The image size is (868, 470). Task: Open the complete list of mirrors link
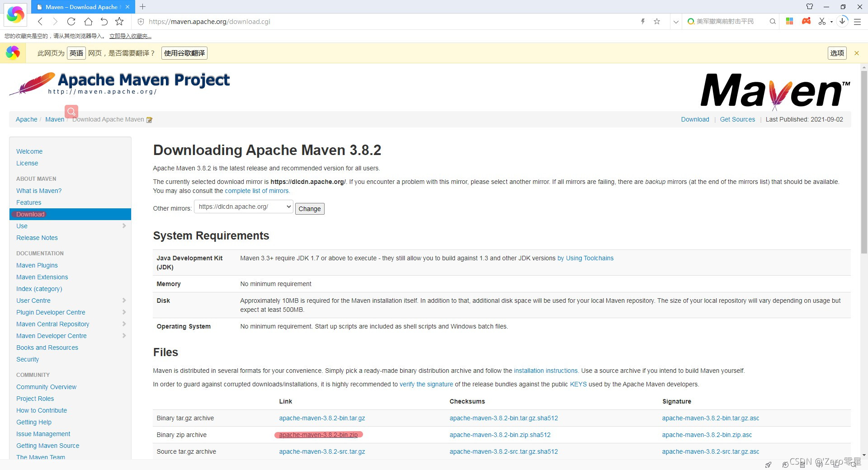pos(256,191)
